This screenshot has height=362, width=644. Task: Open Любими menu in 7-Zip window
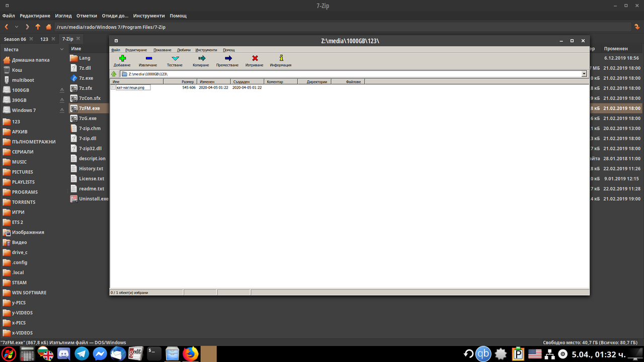tap(184, 50)
